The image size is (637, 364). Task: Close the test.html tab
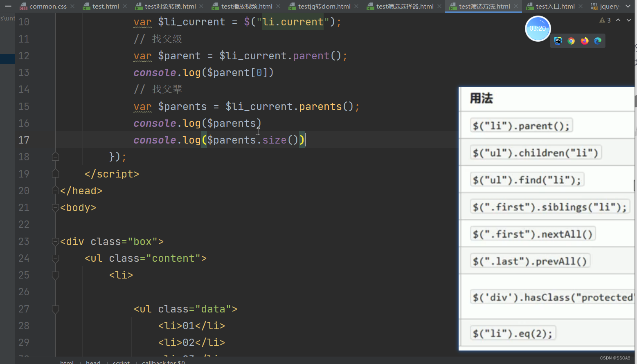pyautogui.click(x=125, y=6)
